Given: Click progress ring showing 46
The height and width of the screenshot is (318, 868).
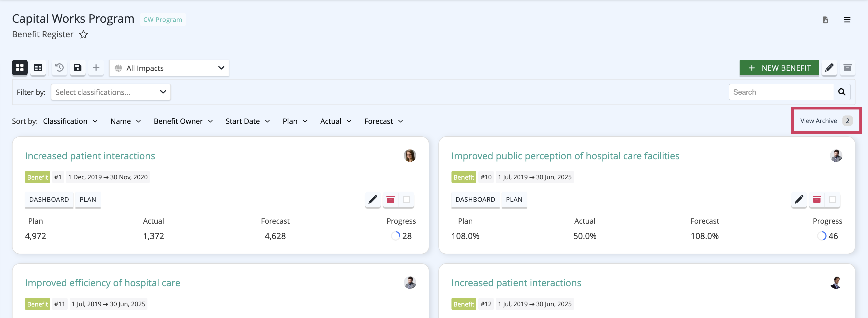Looking at the screenshot, I should 822,236.
